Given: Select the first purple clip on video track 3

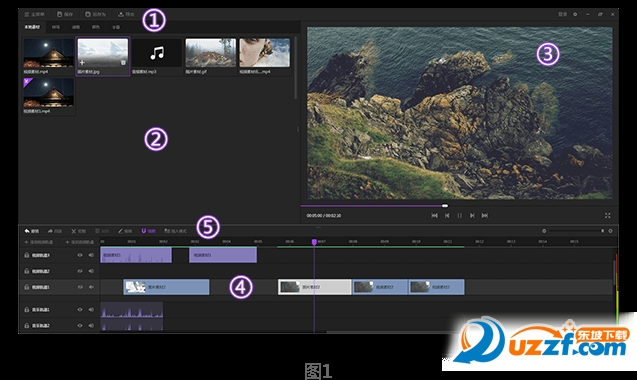Looking at the screenshot, I should (136, 255).
